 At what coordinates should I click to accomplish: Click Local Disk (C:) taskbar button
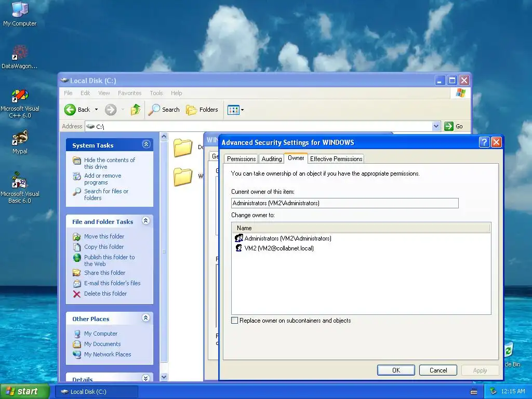click(96, 392)
